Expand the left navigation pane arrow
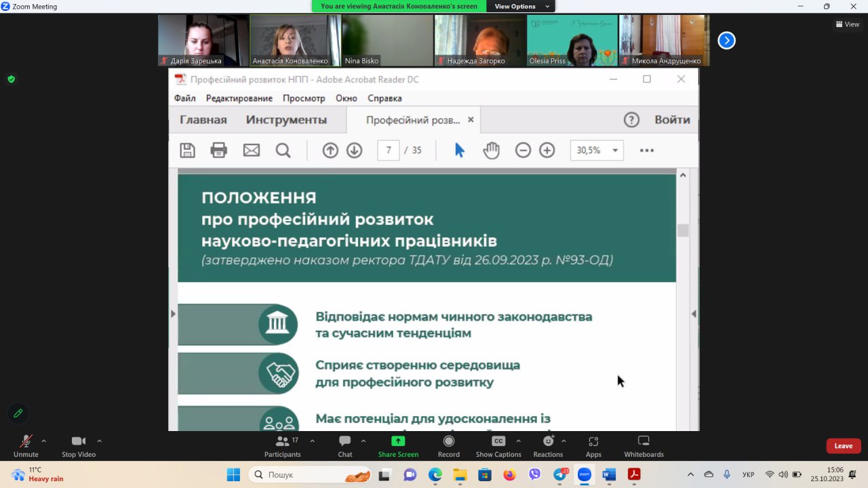868x488 pixels. click(x=173, y=314)
